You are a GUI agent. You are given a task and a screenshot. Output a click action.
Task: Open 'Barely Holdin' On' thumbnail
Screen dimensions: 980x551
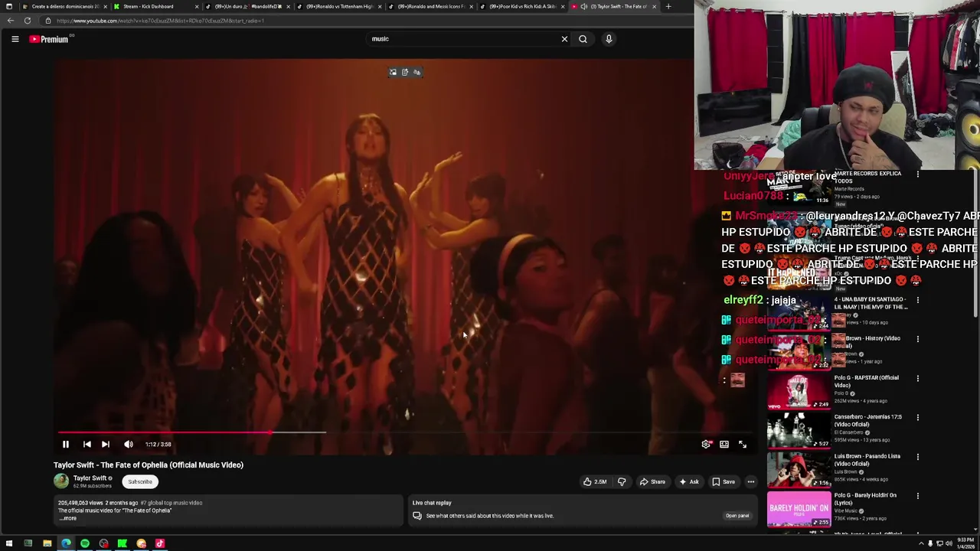[799, 509]
